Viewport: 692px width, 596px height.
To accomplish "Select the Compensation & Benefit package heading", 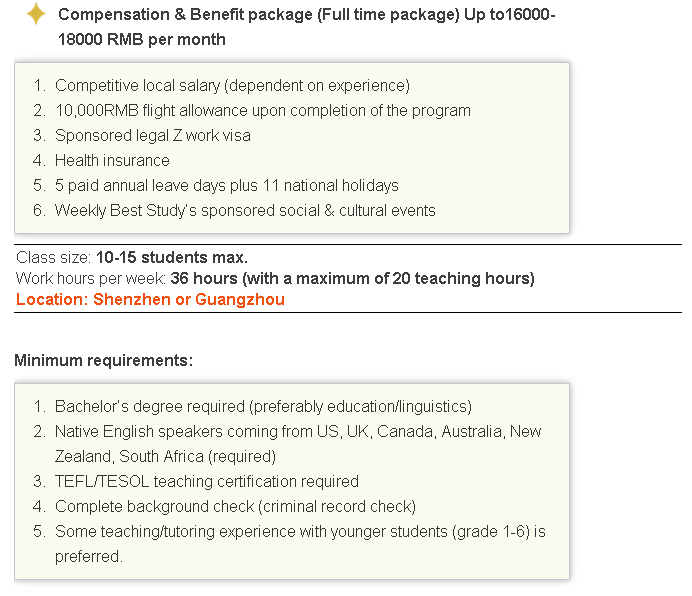I will pyautogui.click(x=307, y=27).
